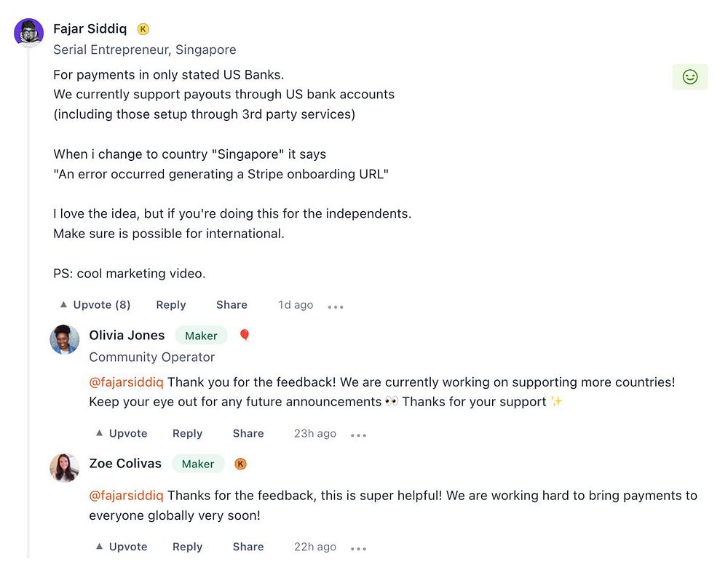This screenshot has width=728, height=578.
Task: Click the emoji reaction smiley icon
Action: coord(689,76)
